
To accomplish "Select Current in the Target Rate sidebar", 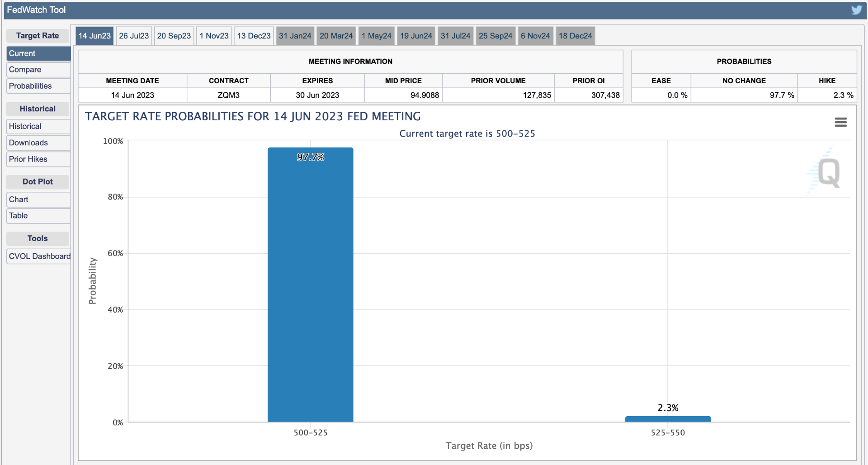I will tap(38, 53).
